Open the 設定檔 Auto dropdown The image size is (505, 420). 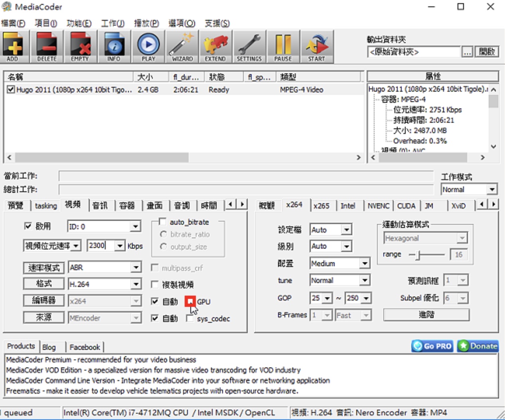point(346,230)
